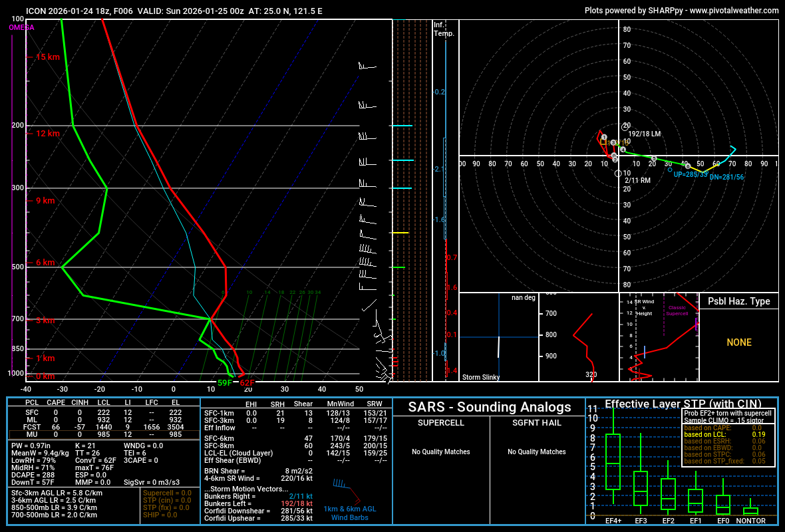
Task: Click the red 62F surface temperature label
Action: [247, 383]
